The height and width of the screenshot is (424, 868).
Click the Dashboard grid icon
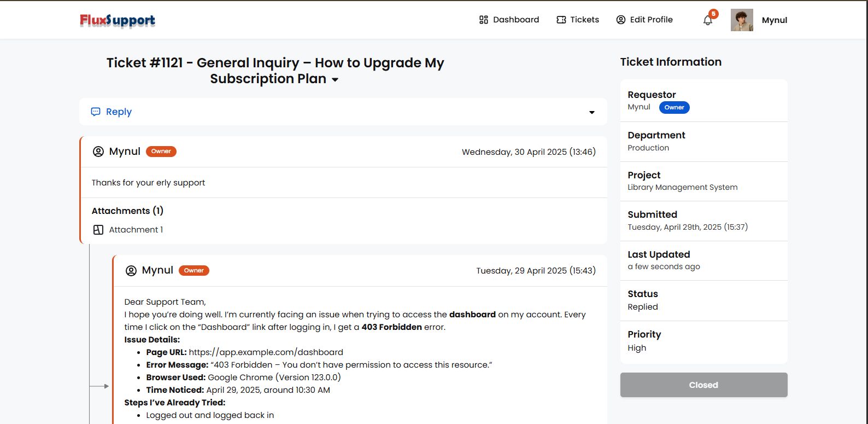483,20
